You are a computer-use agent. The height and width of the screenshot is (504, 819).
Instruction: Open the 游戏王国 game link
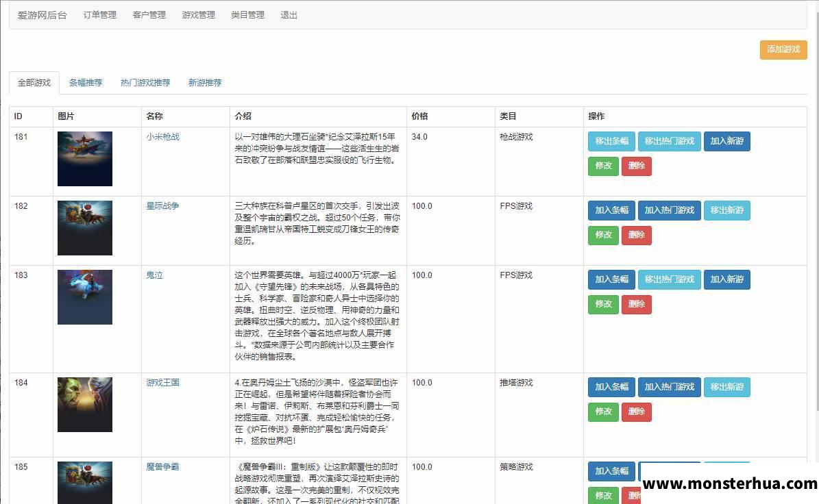coord(163,382)
